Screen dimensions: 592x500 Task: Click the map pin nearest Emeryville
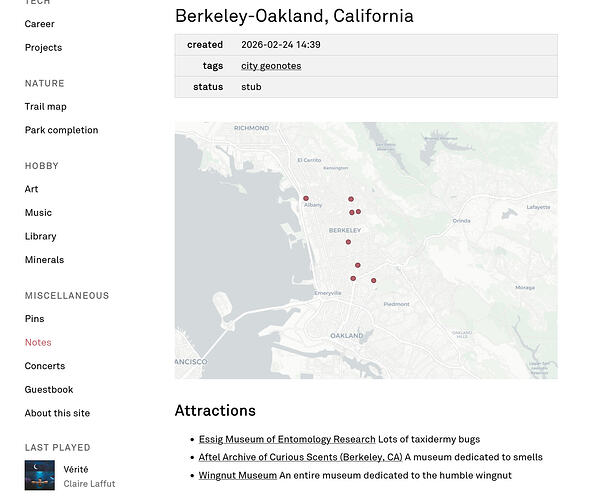point(353,278)
